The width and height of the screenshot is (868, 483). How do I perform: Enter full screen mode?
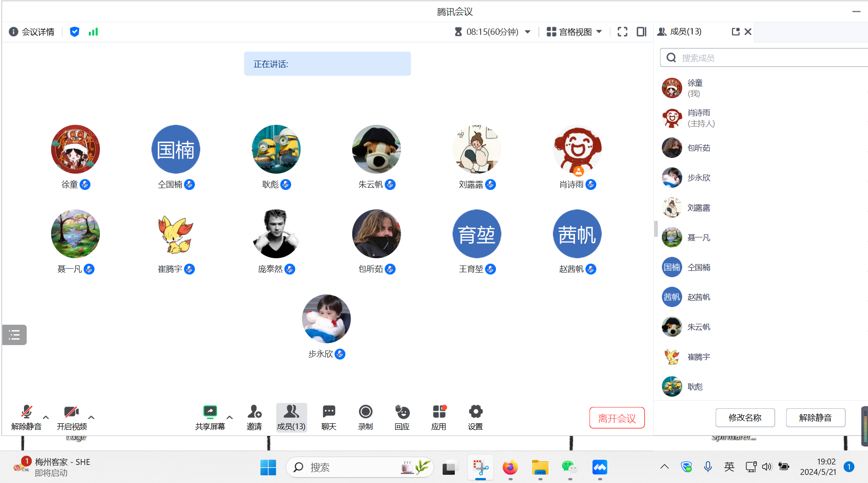coord(622,32)
